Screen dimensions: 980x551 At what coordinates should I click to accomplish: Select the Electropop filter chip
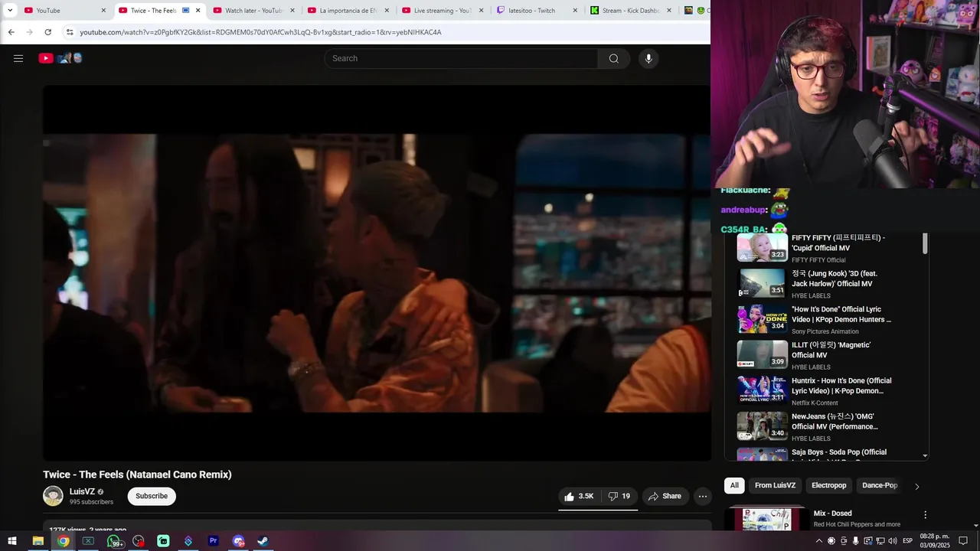(829, 485)
